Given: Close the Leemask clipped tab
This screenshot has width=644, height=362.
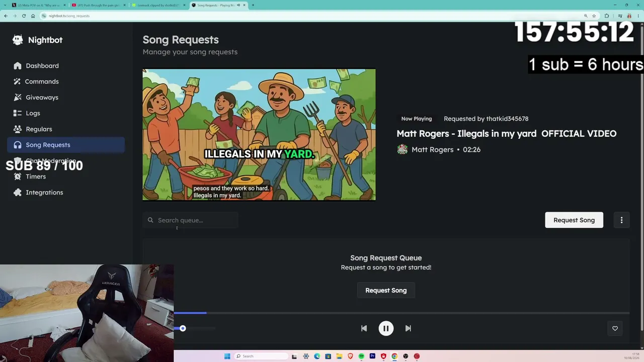Looking at the screenshot, I should (184, 5).
